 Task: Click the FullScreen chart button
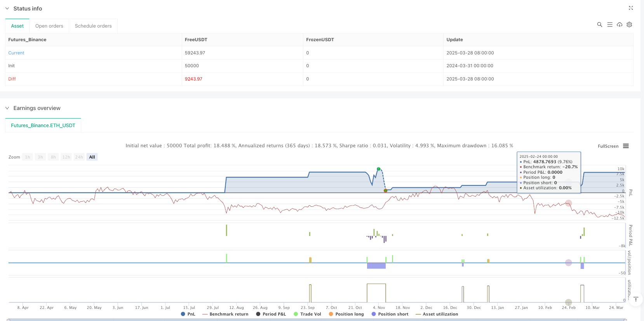[x=608, y=146]
